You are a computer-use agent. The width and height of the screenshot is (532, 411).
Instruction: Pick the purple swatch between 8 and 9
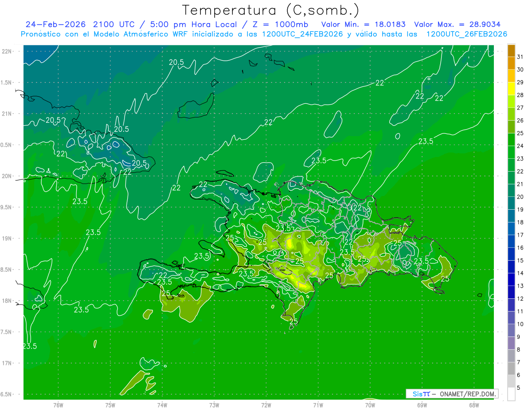point(511,343)
